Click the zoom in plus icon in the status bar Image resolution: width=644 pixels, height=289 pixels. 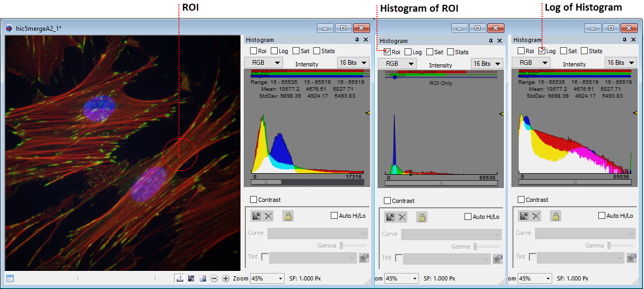226,278
